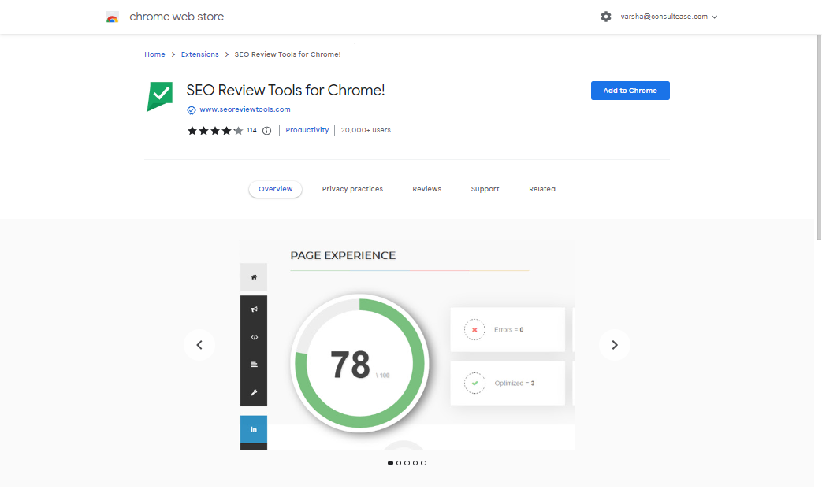Select the third carousel dot
Screen dimensions: 822x504
pos(407,463)
